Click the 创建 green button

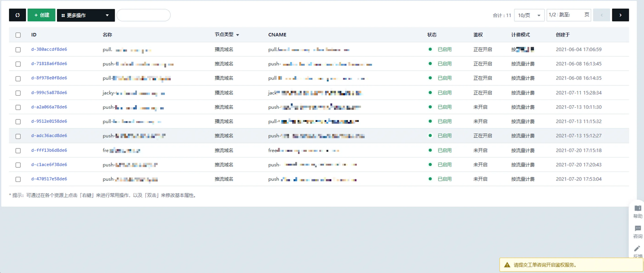41,16
